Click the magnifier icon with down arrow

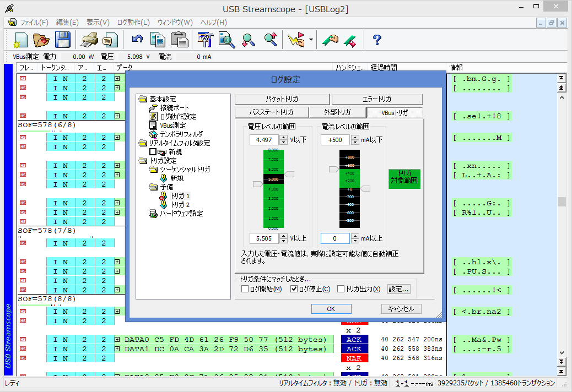tap(249, 40)
